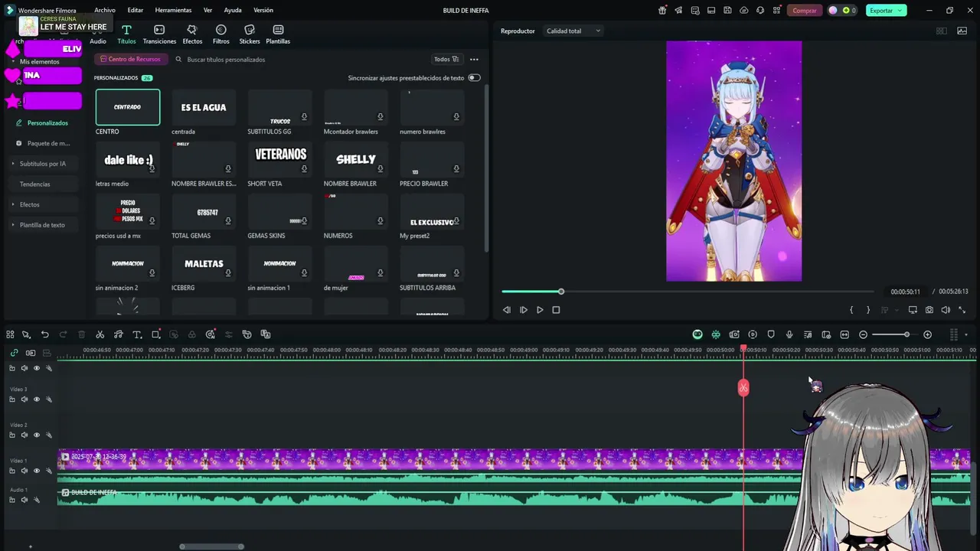Take a snapshot with the camera icon
This screenshot has height=551, width=980.
pyautogui.click(x=929, y=310)
